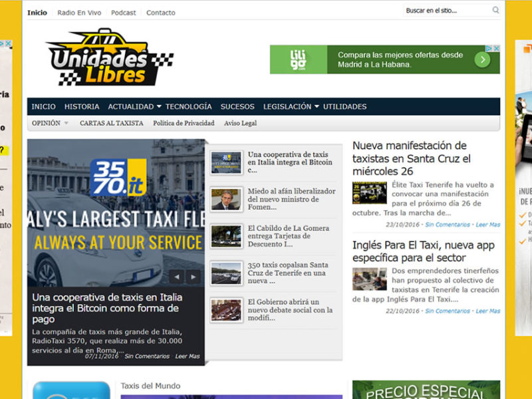Show previous slide in featured slider
This screenshot has width=532, height=399.
pyautogui.click(x=177, y=277)
